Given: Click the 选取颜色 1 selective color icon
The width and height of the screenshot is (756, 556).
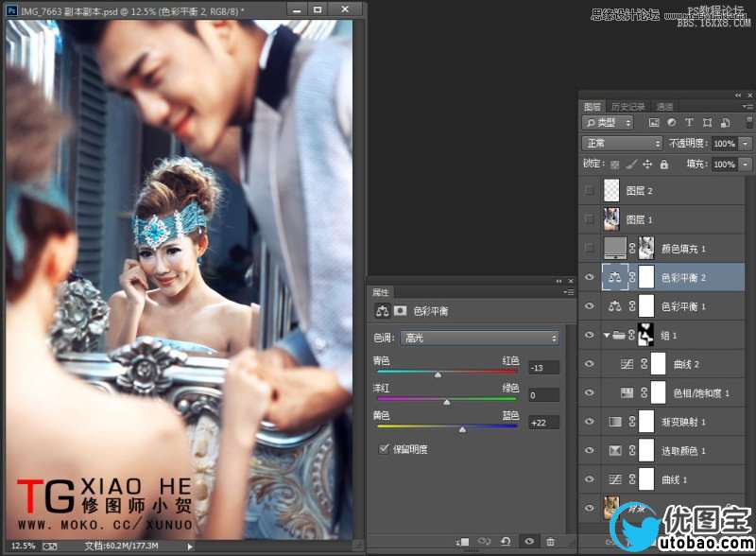Looking at the screenshot, I should pyautogui.click(x=615, y=451).
